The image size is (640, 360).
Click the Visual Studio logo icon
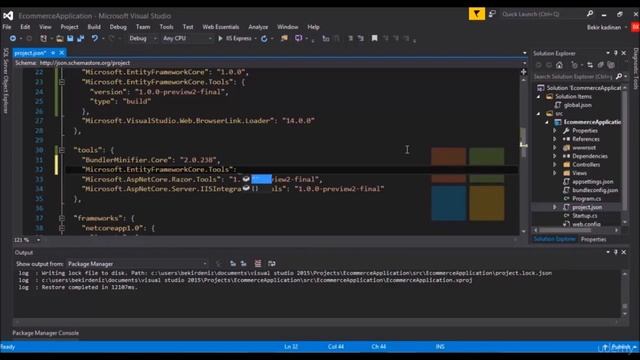click(x=8, y=16)
